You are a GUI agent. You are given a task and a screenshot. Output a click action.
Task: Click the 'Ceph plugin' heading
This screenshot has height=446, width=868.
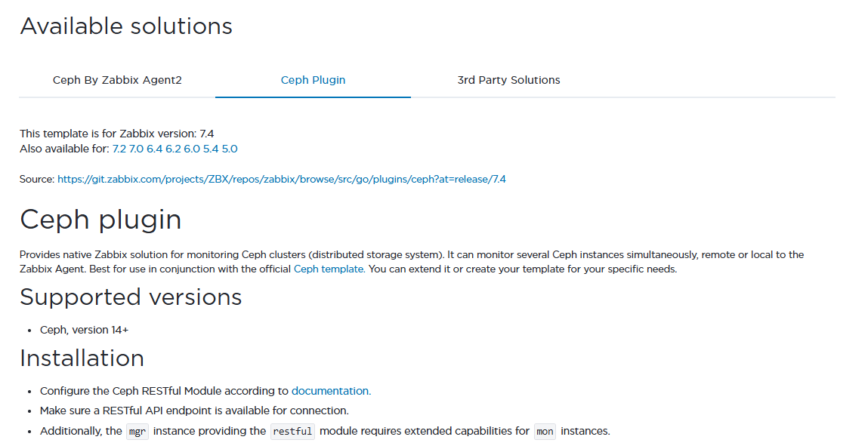(x=100, y=220)
